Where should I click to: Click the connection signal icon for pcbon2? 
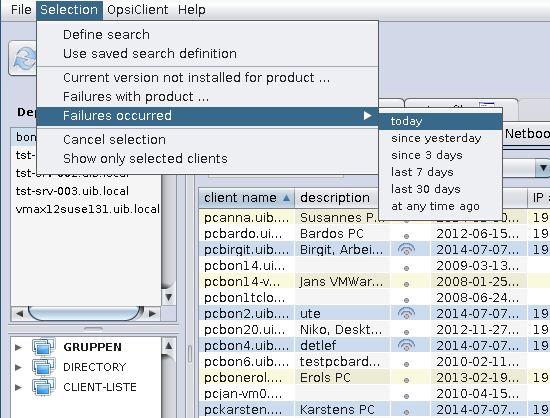click(406, 313)
